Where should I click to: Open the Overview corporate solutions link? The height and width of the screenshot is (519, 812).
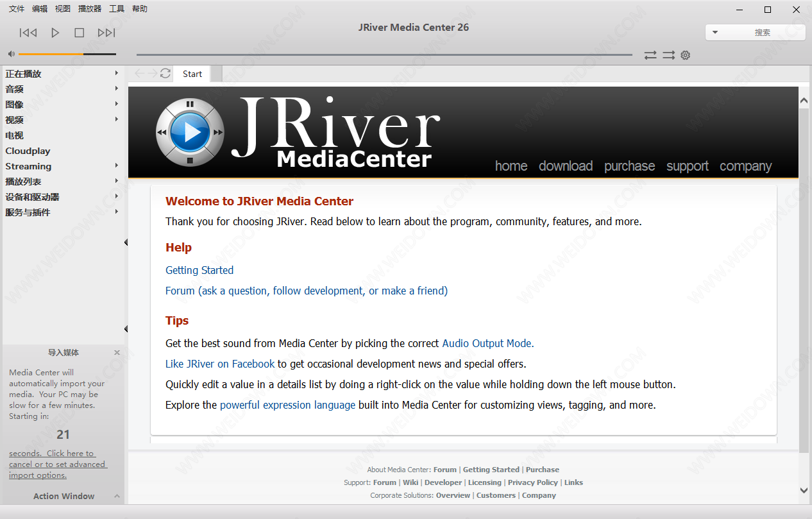[x=453, y=495]
